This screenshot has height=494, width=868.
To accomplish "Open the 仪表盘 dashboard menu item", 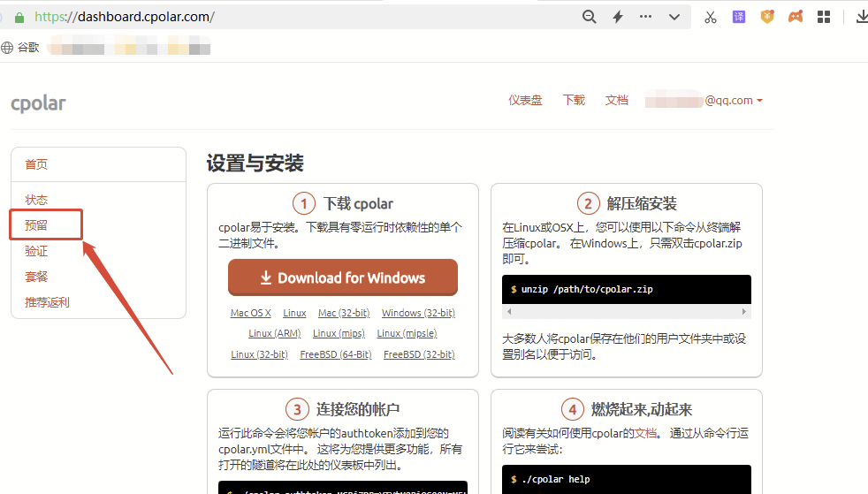I will point(525,101).
